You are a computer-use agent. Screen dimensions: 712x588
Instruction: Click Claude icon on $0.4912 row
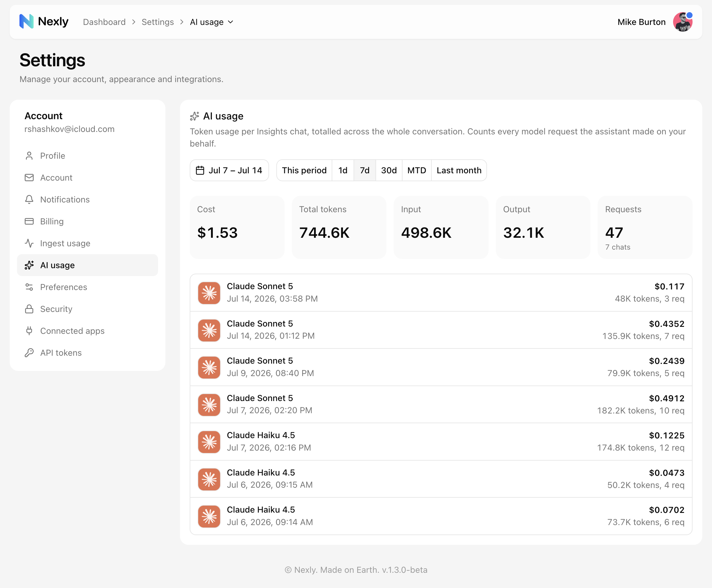click(209, 405)
